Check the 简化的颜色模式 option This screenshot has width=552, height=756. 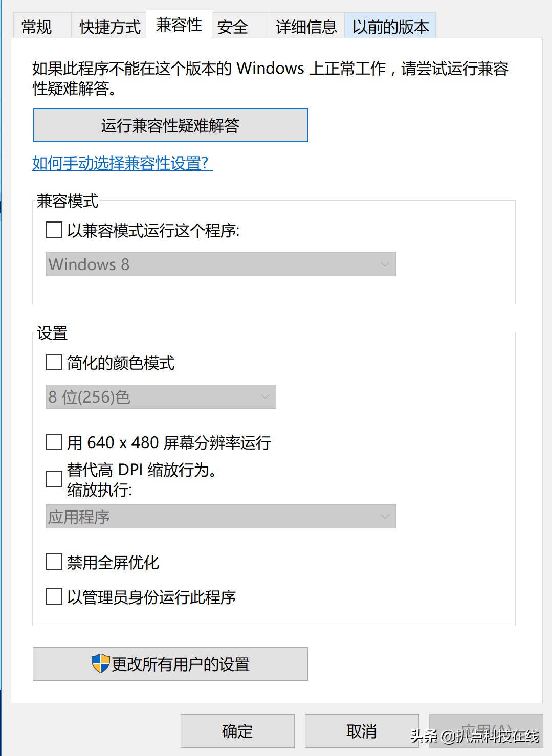point(53,362)
